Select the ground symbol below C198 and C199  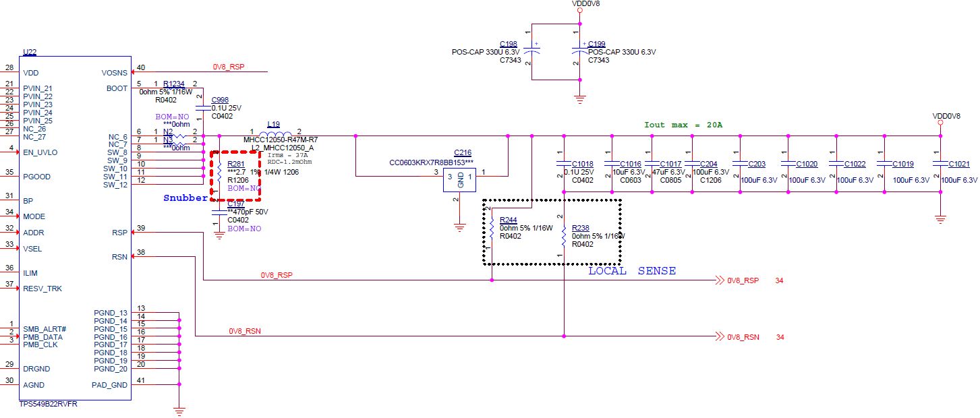(579, 100)
